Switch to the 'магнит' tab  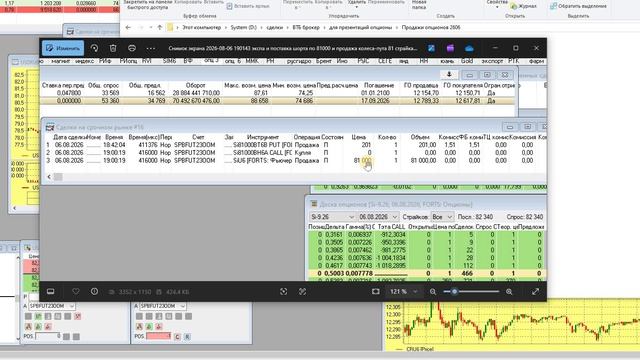(60, 61)
